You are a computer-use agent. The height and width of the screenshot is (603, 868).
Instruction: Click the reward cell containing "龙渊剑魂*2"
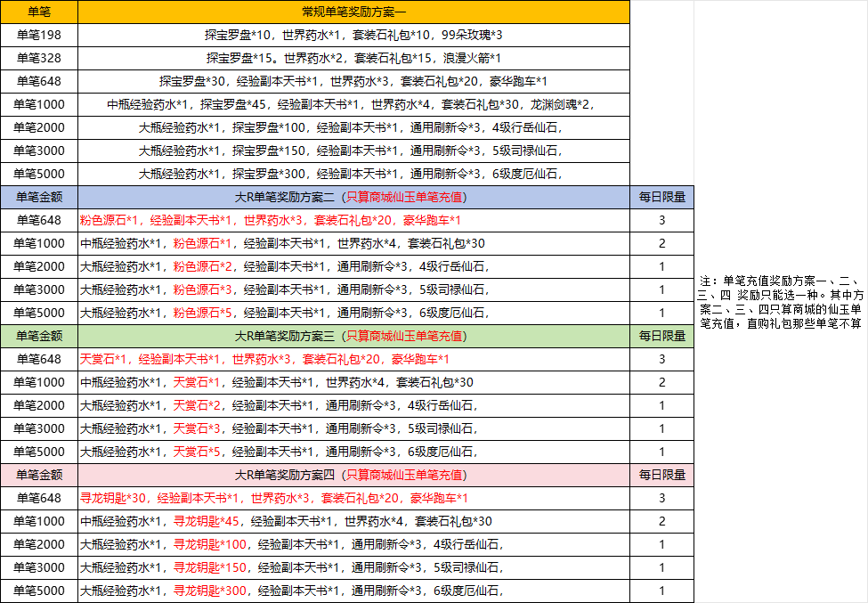(x=353, y=104)
